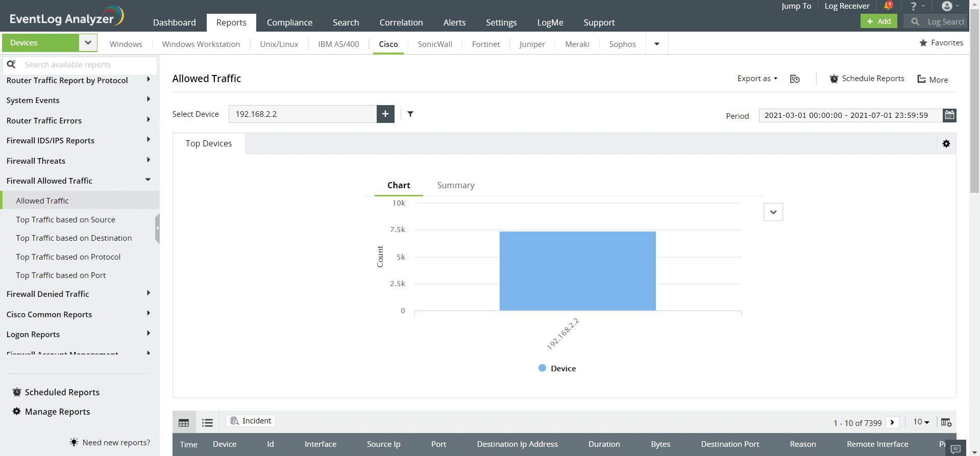Expand Firewall Threats reports
Viewport: 980px width, 456px height.
(x=149, y=160)
